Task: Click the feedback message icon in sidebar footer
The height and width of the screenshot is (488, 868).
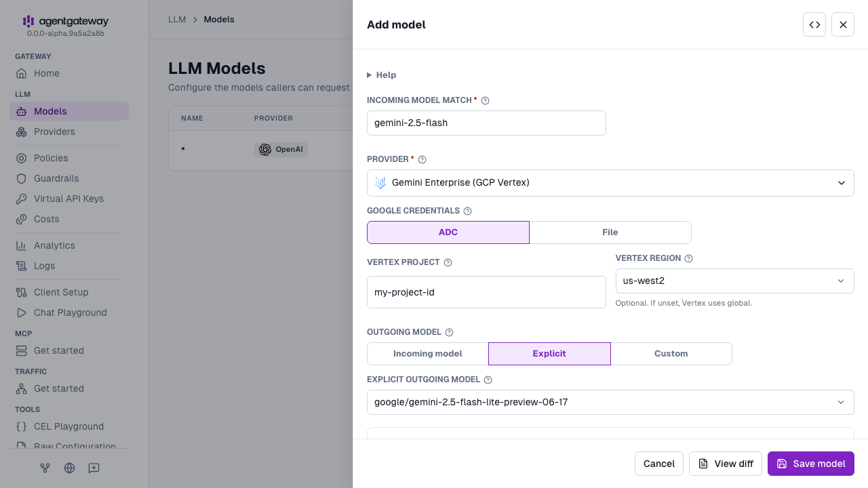Action: point(94,468)
